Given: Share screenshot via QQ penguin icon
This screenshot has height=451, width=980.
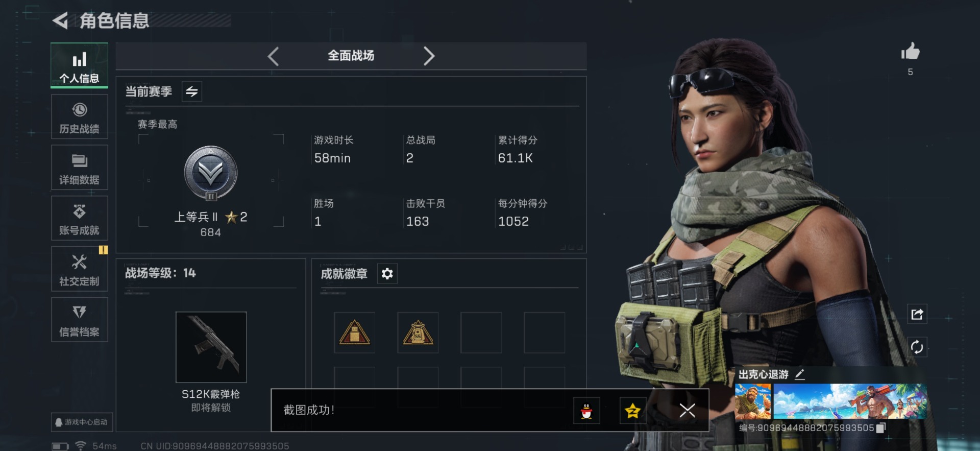Looking at the screenshot, I should 586,410.
